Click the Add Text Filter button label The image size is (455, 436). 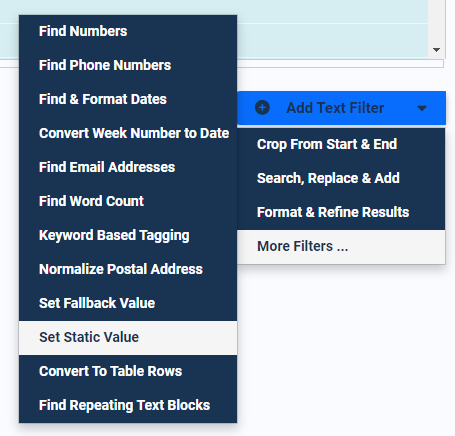(335, 108)
